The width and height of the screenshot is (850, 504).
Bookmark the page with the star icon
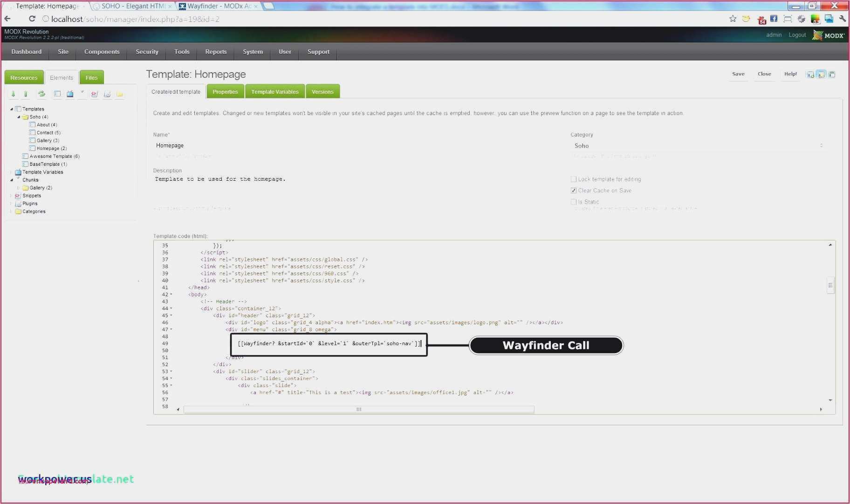coord(733,19)
